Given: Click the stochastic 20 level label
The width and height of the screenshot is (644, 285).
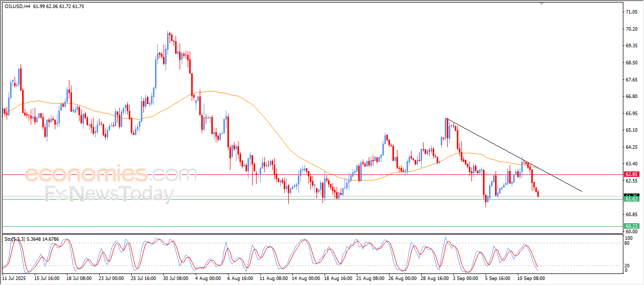Looking at the screenshot, I should [x=627, y=265].
